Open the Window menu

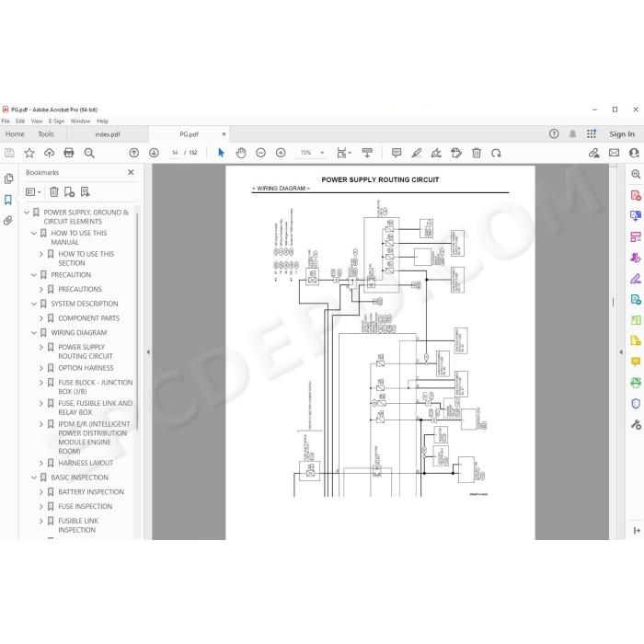pyautogui.click(x=80, y=121)
